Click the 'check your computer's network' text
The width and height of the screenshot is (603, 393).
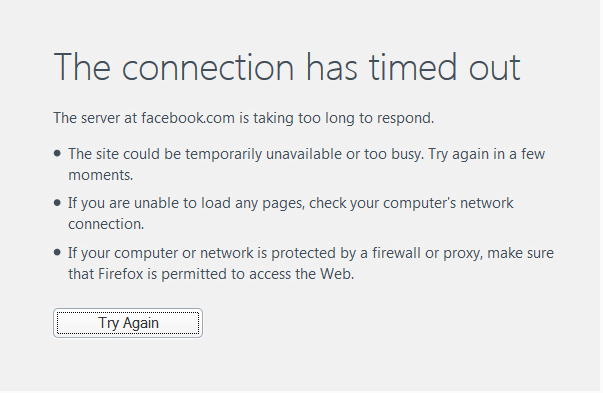coord(411,203)
